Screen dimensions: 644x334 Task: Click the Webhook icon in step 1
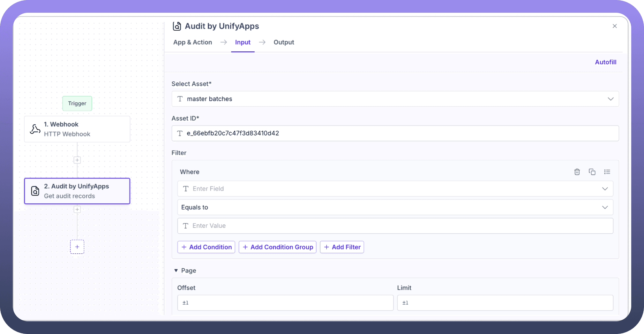(35, 129)
